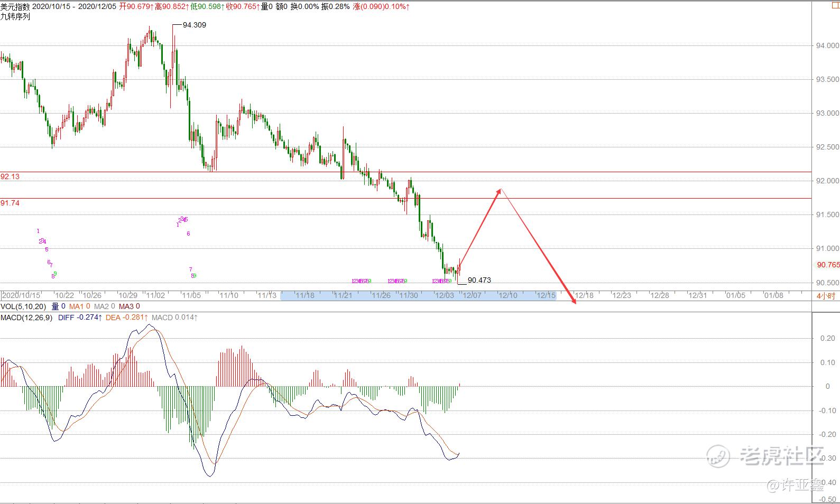840x504 pixels.
Task: Click the '91.74' horizontal line label
Action: point(10,203)
